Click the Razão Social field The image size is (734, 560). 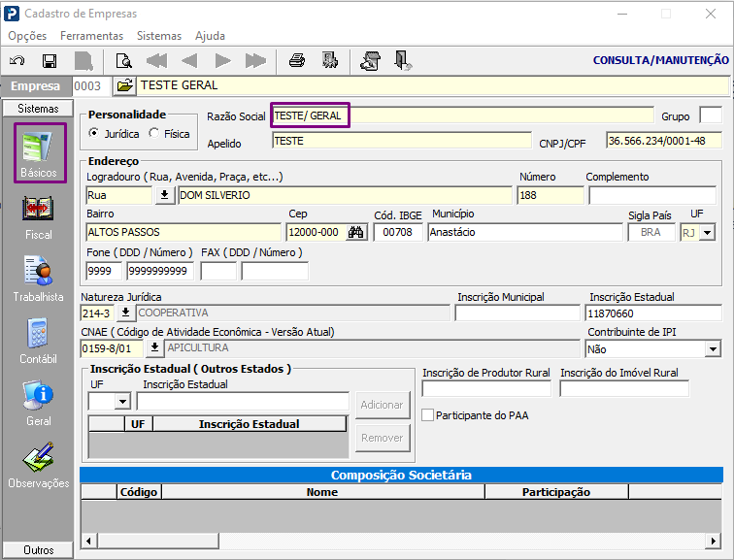point(462,115)
